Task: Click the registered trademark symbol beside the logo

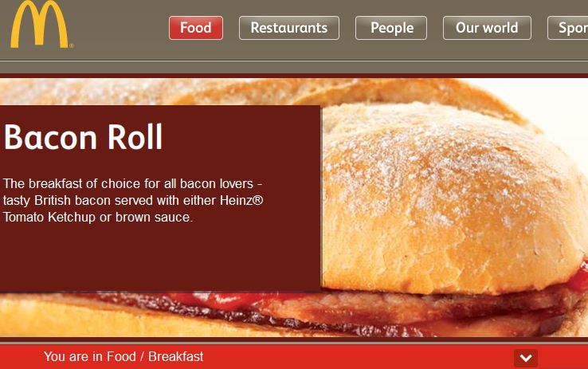Action: tap(71, 45)
